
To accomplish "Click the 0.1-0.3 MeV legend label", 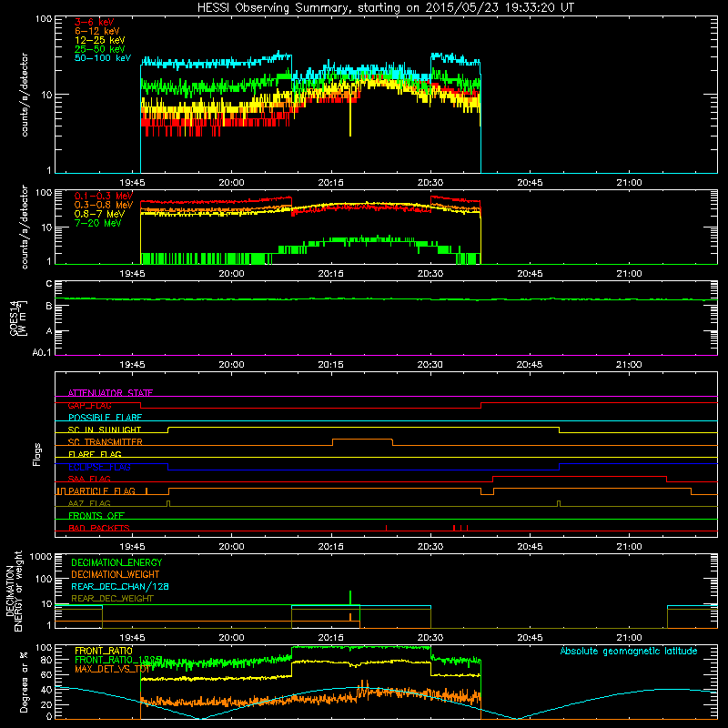I will [x=104, y=196].
